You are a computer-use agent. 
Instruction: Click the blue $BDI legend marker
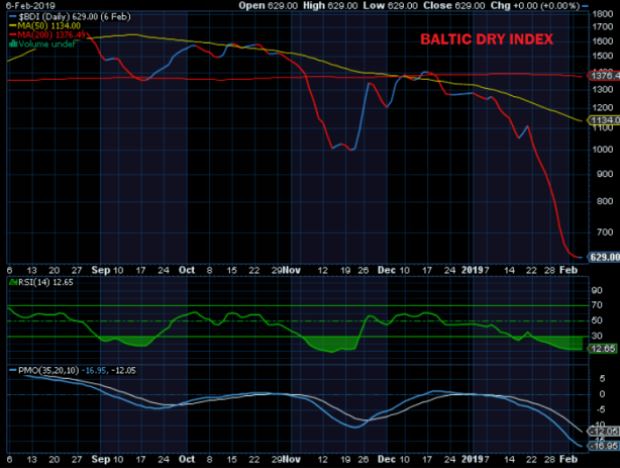(13, 18)
